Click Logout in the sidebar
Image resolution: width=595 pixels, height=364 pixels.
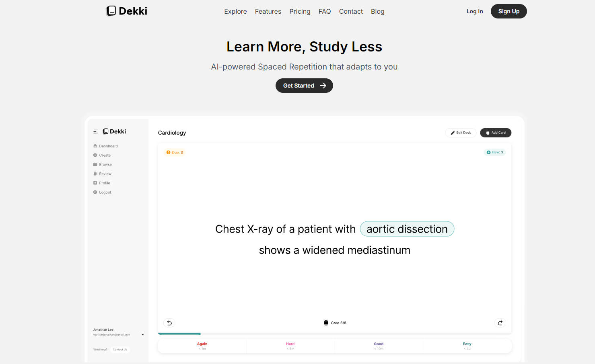pyautogui.click(x=105, y=192)
